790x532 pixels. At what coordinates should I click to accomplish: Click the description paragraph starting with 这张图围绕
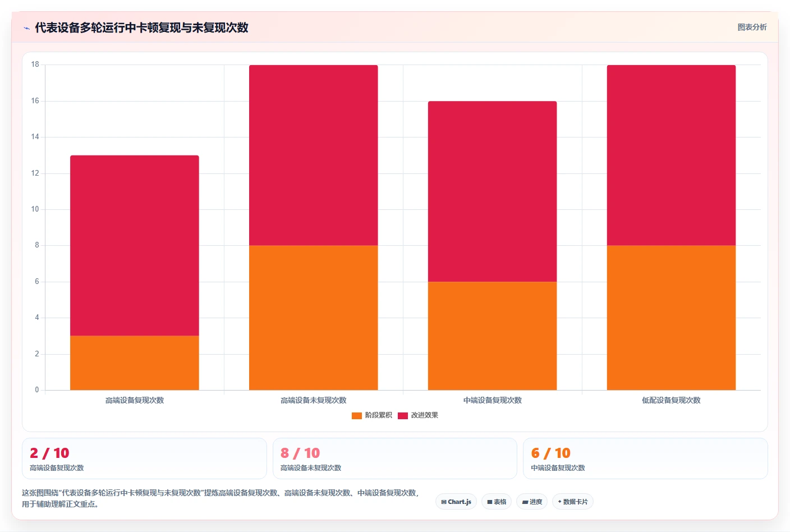[x=221, y=498]
